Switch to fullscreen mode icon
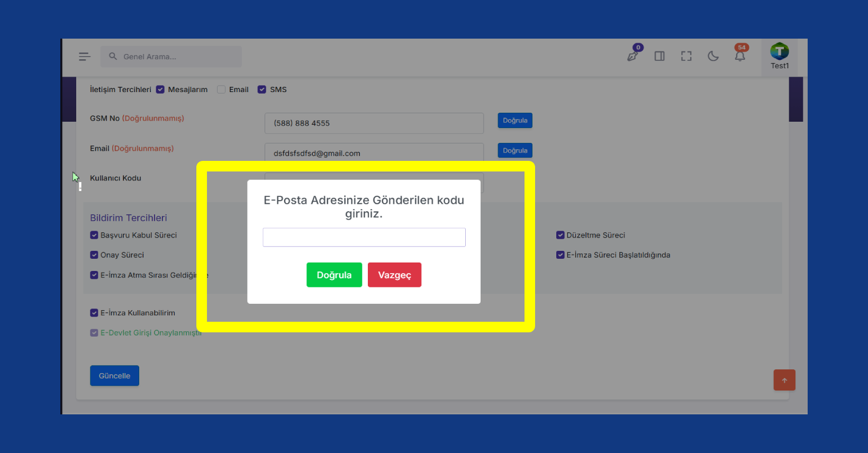The height and width of the screenshot is (453, 868). click(x=686, y=56)
